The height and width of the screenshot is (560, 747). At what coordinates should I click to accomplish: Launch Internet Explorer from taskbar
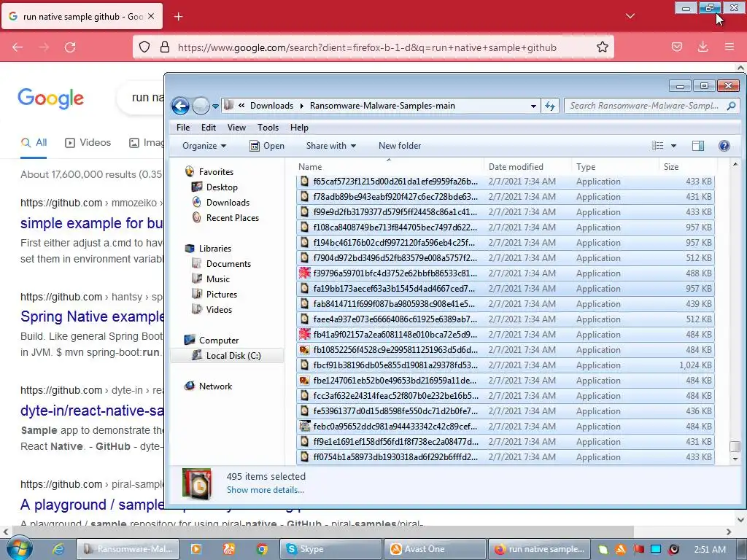coord(58,549)
